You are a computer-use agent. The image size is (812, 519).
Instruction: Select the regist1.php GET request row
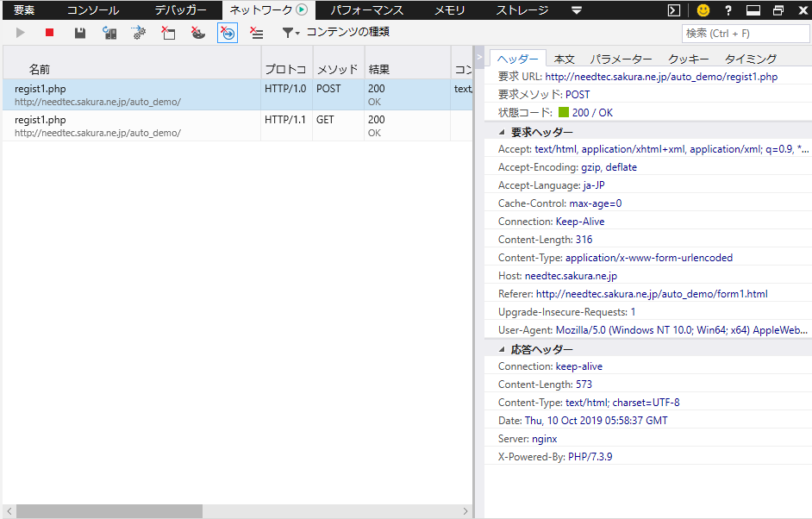[x=237, y=125]
